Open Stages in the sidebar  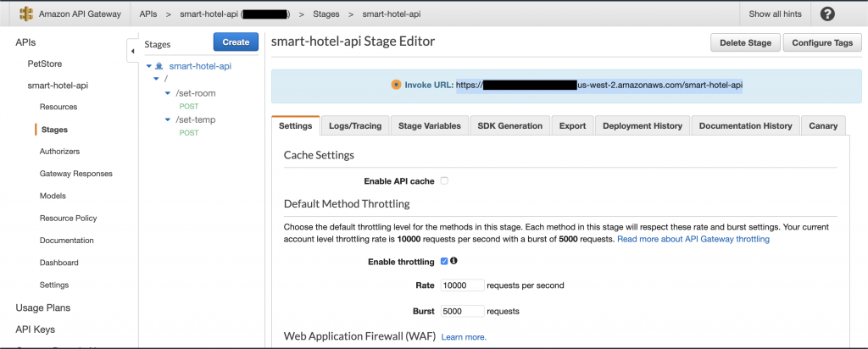(54, 130)
